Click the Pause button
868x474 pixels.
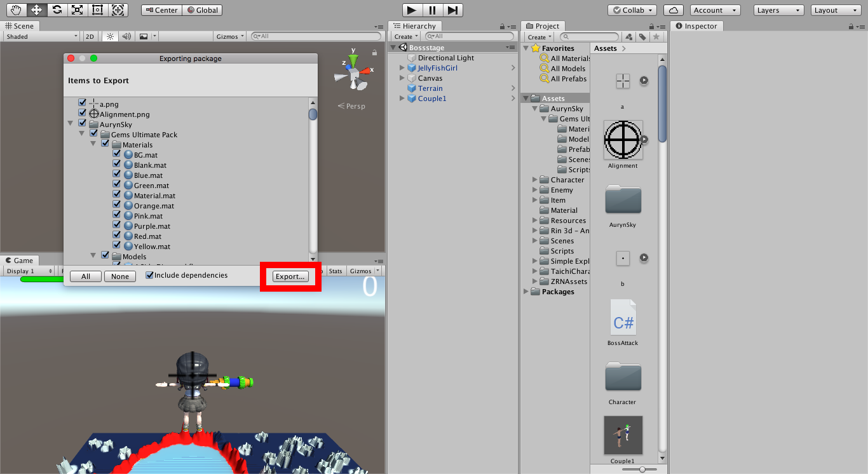(433, 10)
